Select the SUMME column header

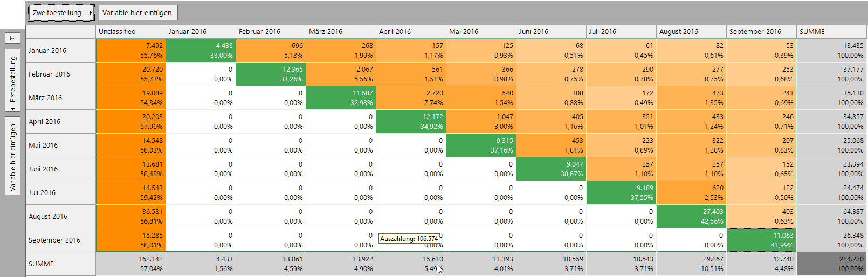(832, 31)
